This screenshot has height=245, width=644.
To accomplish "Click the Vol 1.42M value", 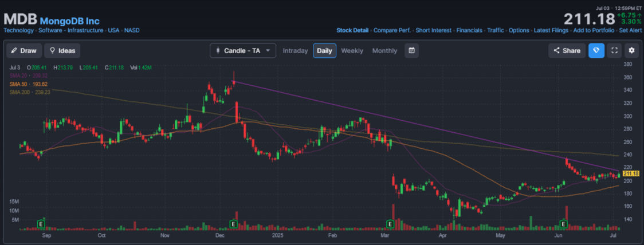I will [141, 68].
